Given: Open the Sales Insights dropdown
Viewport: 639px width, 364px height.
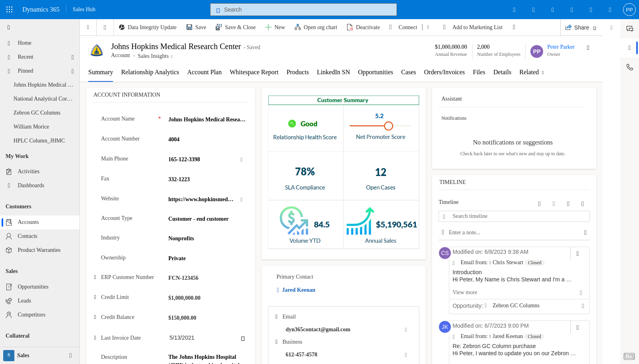Looking at the screenshot, I should click(x=171, y=56).
